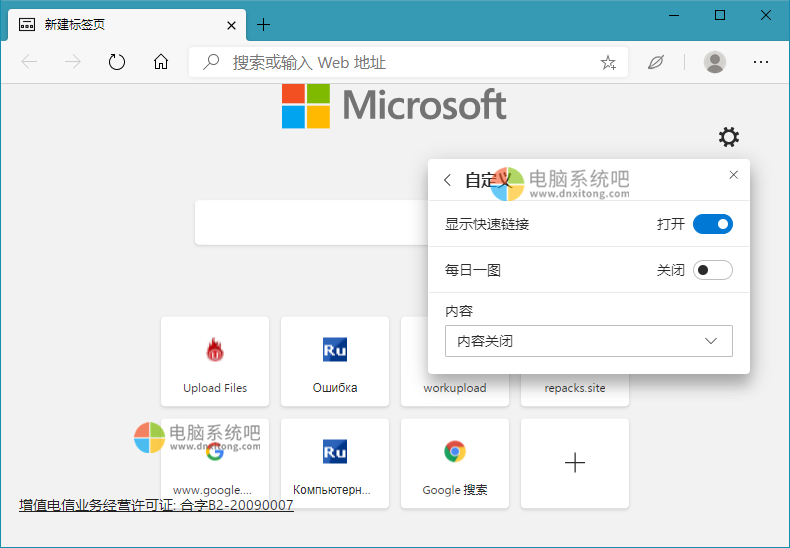Add page to favorites star icon
Image resolution: width=790 pixels, height=548 pixels.
tap(608, 62)
